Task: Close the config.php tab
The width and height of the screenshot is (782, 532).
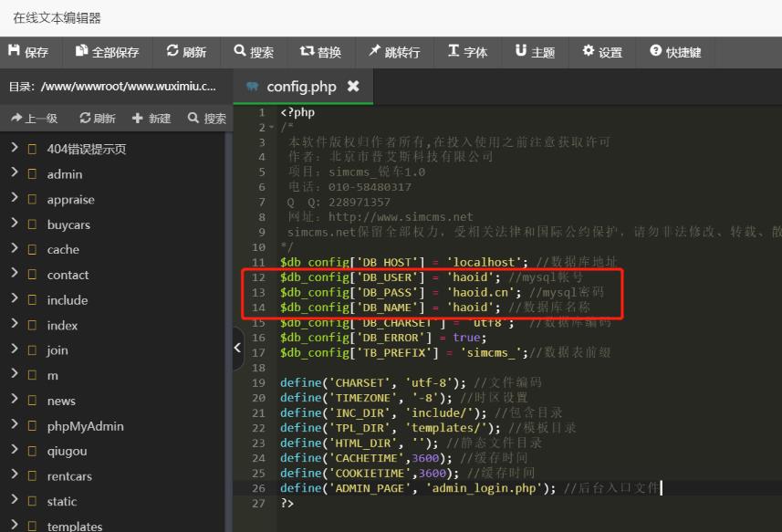Action: (353, 87)
